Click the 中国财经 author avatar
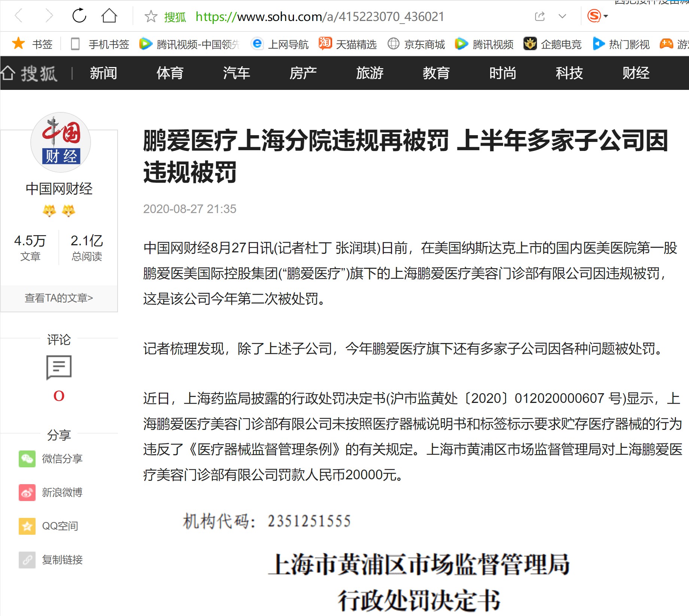The width and height of the screenshot is (689, 616). pos(61,142)
